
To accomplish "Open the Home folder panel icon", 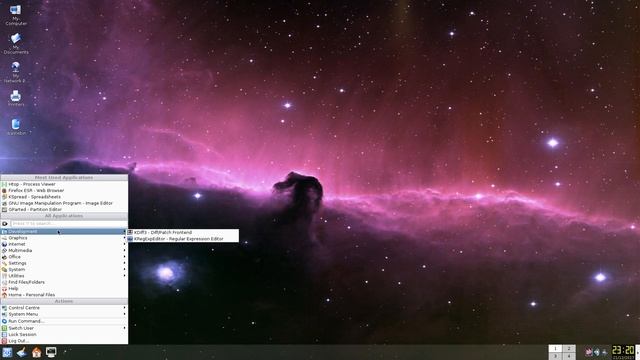I will (x=36, y=352).
